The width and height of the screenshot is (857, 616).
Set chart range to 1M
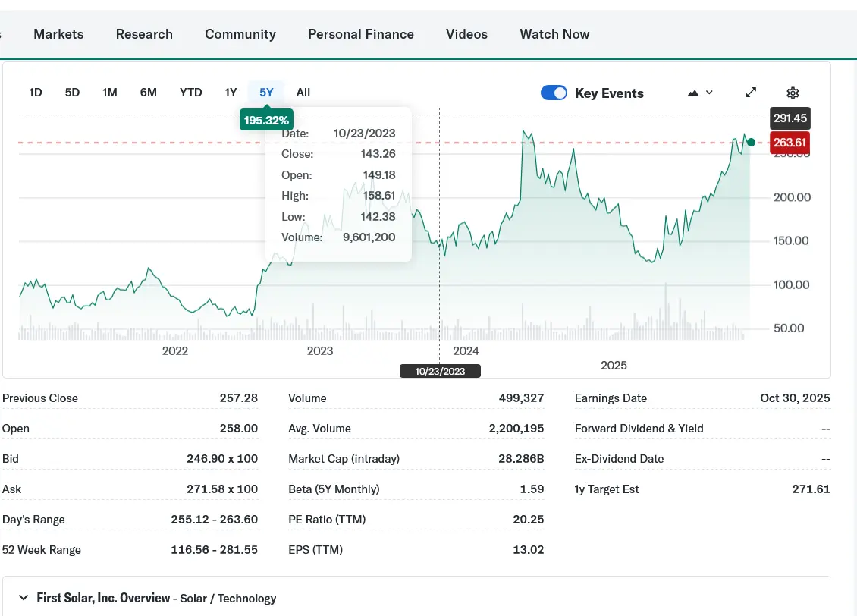110,93
